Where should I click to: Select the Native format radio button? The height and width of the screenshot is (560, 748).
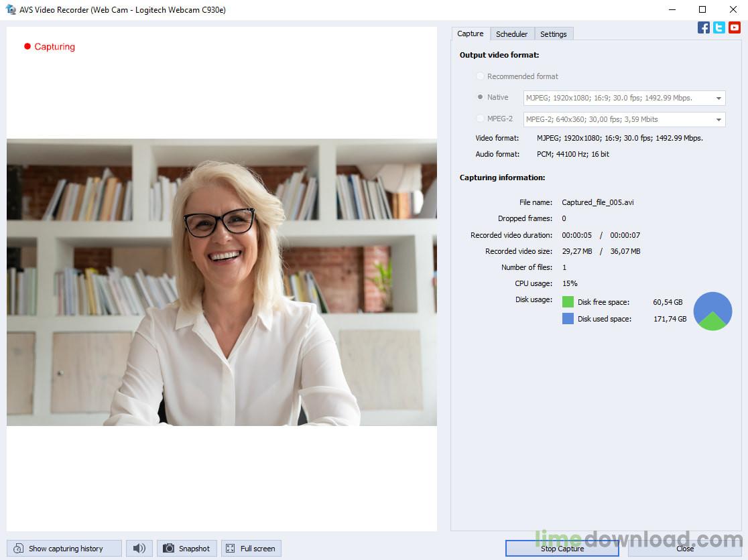[x=481, y=96]
